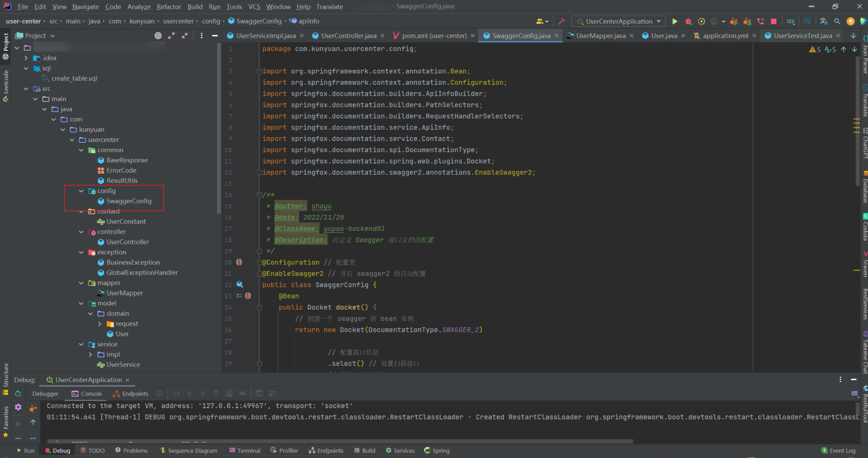Stop the running application (red square)

[774, 21]
